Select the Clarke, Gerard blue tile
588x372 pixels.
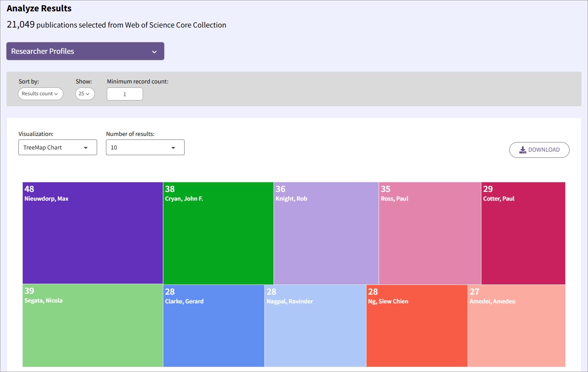[x=214, y=326]
